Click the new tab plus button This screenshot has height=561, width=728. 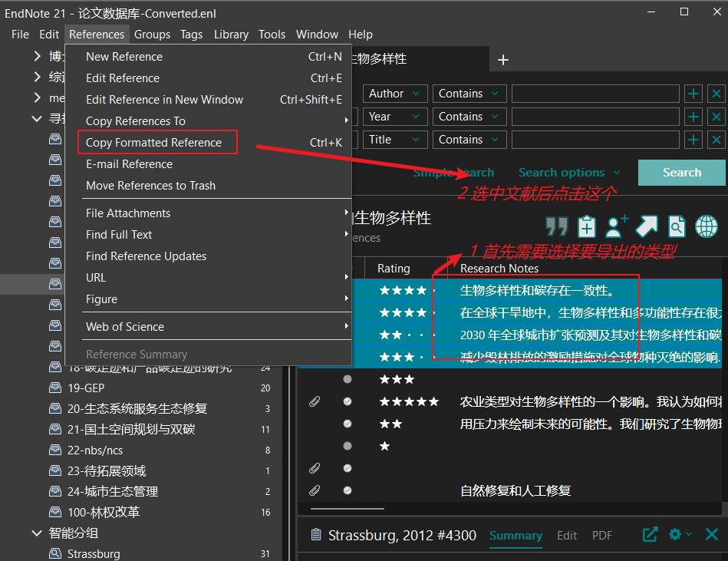(x=502, y=60)
